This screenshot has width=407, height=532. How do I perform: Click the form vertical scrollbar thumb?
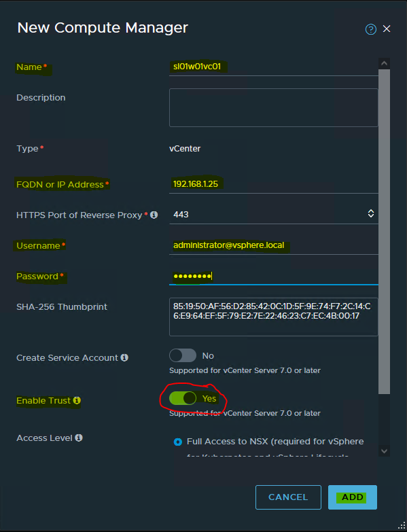click(x=385, y=232)
